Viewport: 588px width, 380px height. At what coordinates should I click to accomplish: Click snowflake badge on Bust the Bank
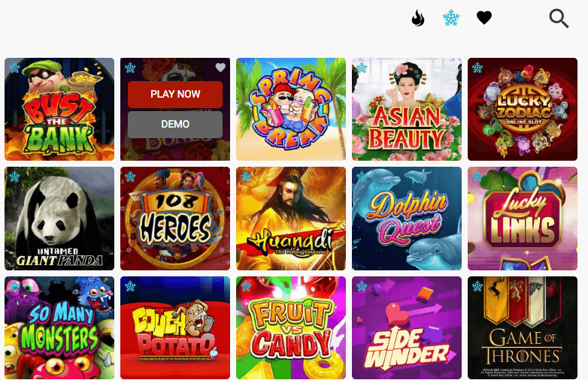click(x=14, y=68)
